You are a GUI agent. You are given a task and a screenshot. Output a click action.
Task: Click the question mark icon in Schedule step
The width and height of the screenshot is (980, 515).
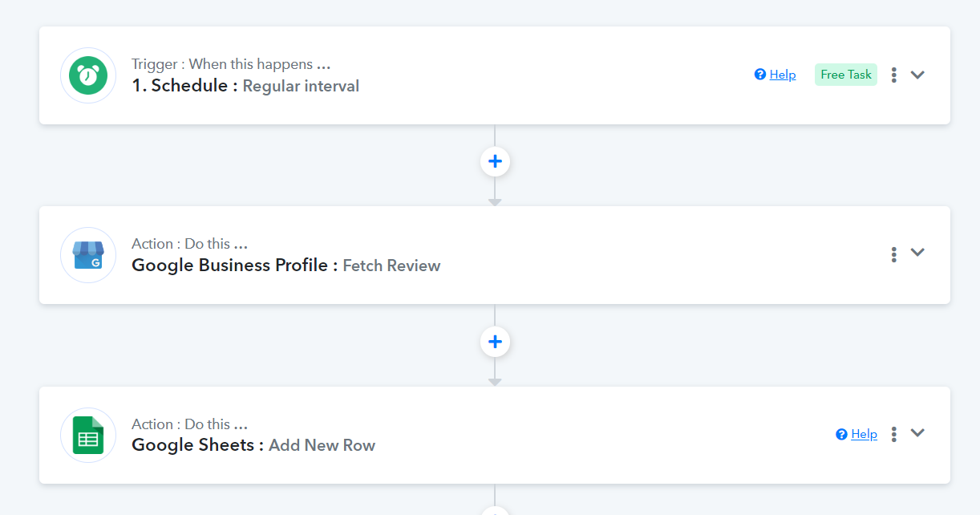click(760, 75)
